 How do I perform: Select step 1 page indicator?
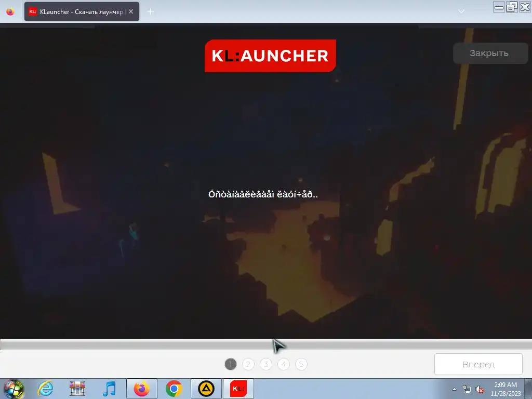point(231,364)
